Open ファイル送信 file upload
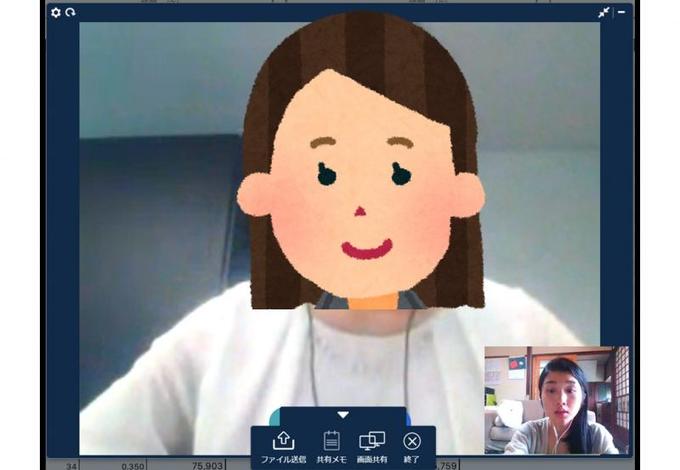 (284, 447)
